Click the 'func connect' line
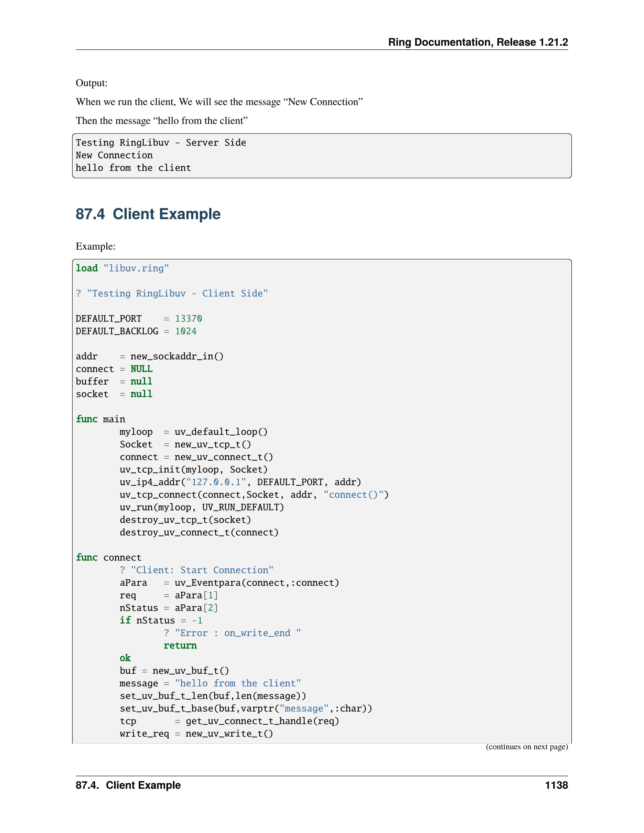644x833 pixels. 108,557
